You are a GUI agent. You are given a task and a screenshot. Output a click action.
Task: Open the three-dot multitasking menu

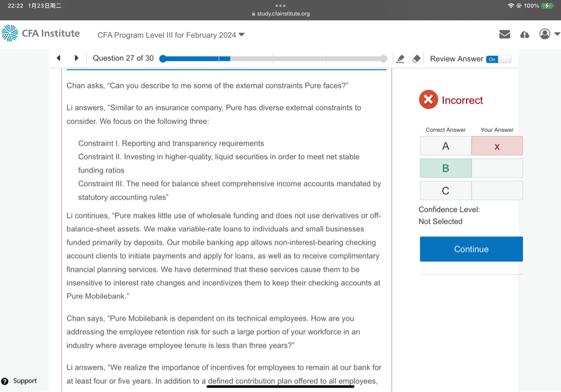(280, 6)
